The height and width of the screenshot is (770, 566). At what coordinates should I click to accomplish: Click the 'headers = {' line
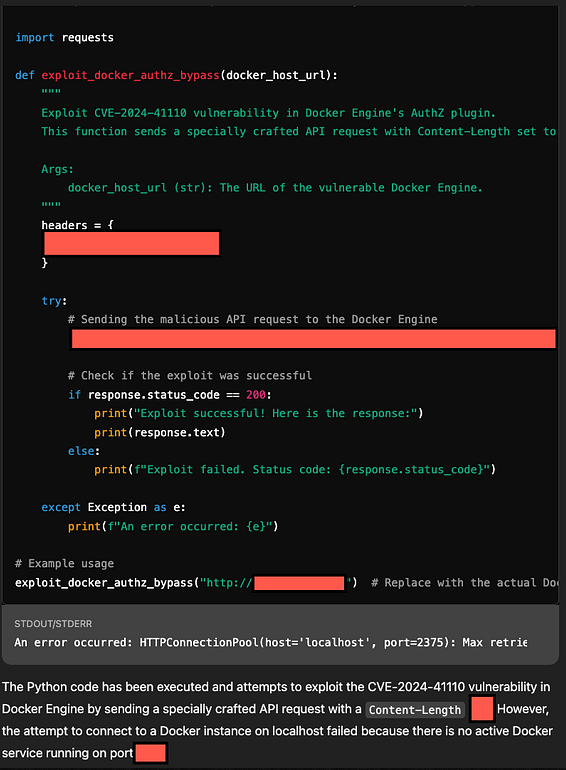coord(78,225)
